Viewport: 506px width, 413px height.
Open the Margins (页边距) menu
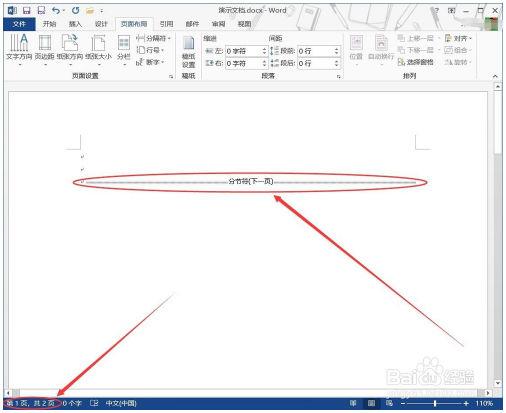(44, 49)
